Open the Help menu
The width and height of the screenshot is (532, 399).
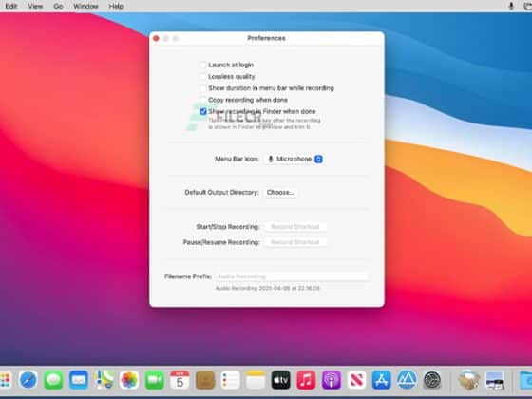(x=116, y=6)
